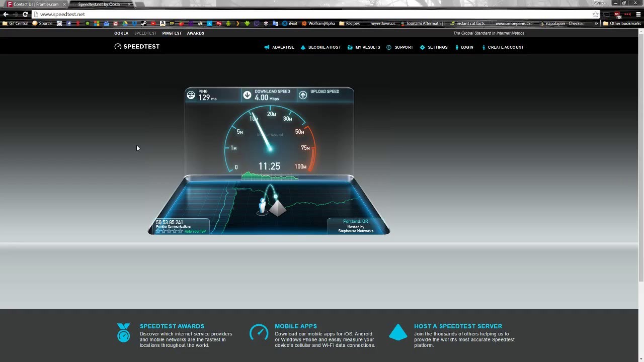Click the Warren profile button in the title bar
This screenshot has width=644, height=362.
tap(600, 3)
